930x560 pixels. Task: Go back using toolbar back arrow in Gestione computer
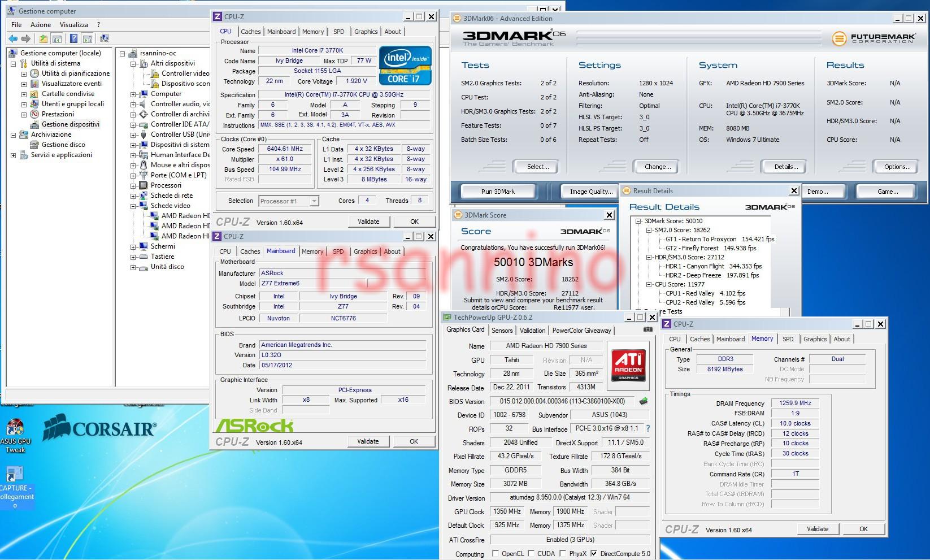[x=13, y=38]
